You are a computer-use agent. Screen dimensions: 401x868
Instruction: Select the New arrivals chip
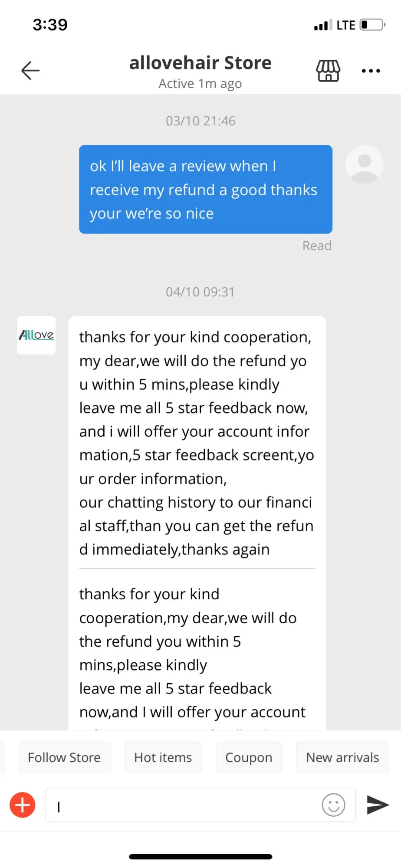coord(342,757)
